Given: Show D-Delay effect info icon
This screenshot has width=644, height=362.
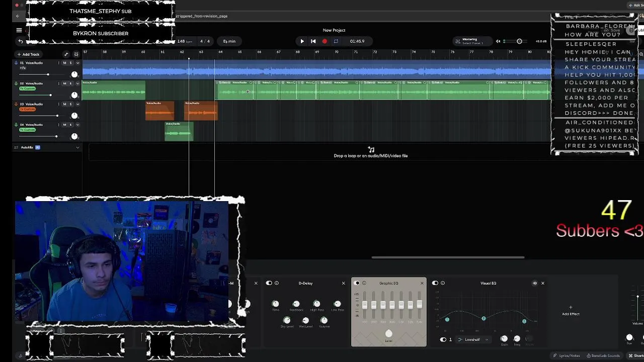Looking at the screenshot, I should click(277, 283).
